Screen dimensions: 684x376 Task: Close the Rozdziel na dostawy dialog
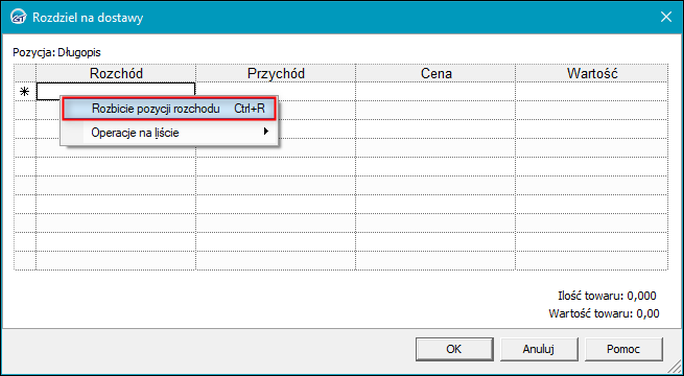pos(666,17)
